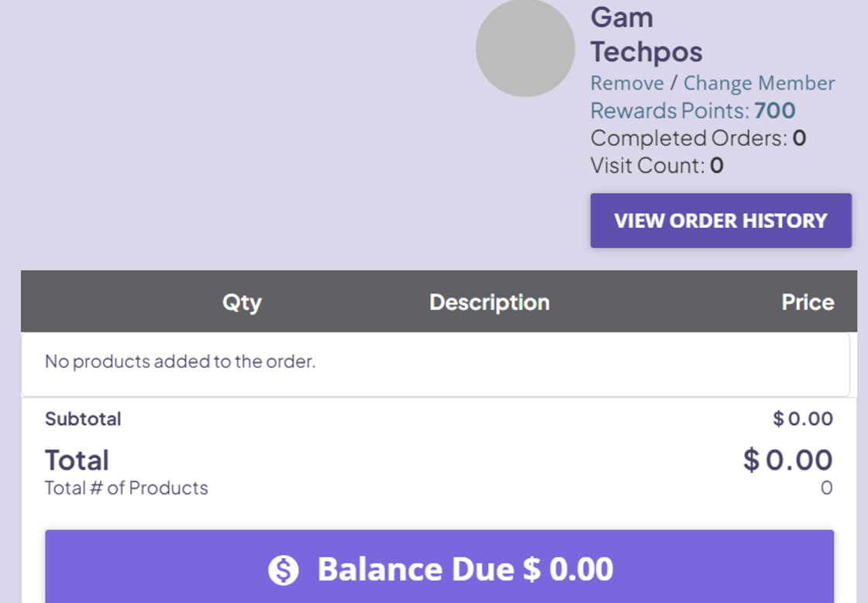Click the large Total amount $ 0.00
The height and width of the screenshot is (603, 868).
pyautogui.click(x=787, y=460)
